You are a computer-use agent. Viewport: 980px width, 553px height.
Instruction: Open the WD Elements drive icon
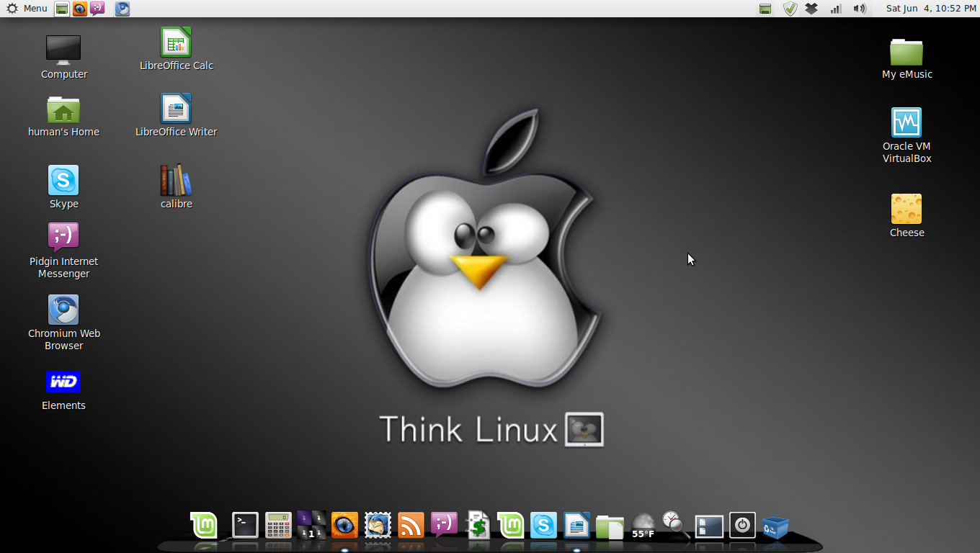[63, 382]
